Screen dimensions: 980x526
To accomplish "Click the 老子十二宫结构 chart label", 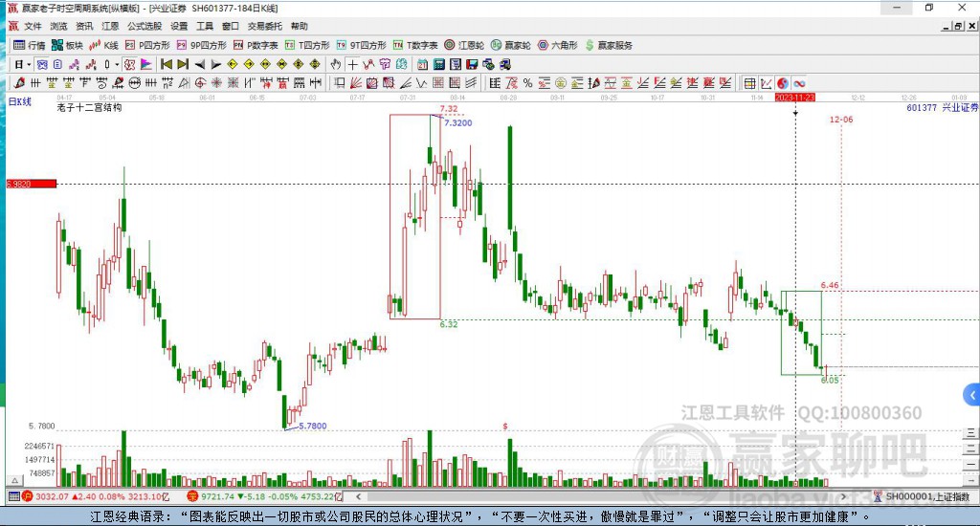I will tap(89, 107).
